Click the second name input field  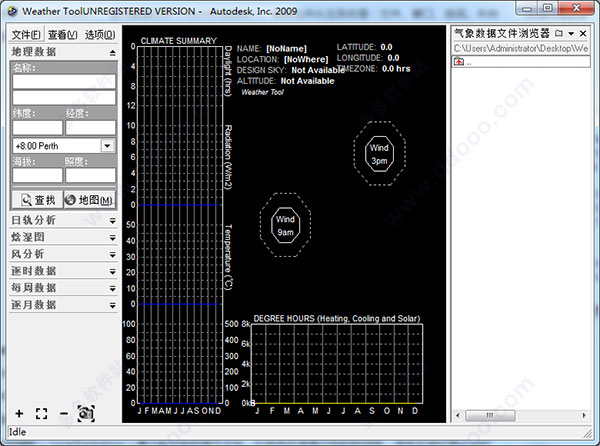point(64,98)
